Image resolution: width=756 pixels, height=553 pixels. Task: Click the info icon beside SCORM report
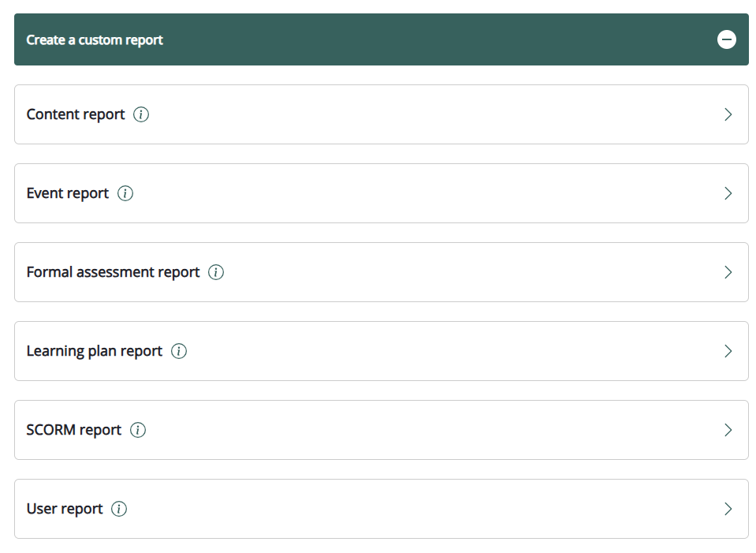(x=138, y=430)
